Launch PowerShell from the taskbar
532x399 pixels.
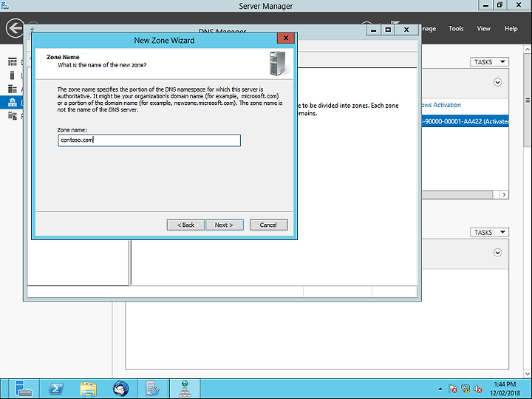click(56, 389)
